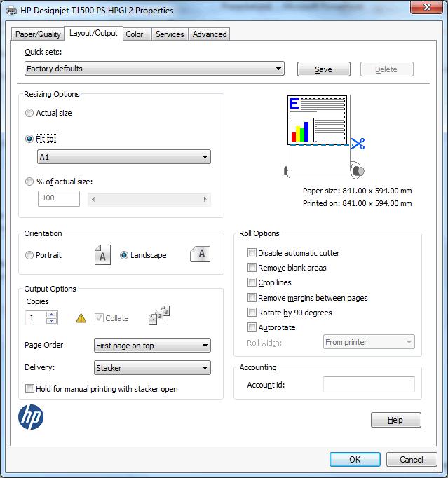Enable Disable automatic cutter checkbox
This screenshot has height=478, width=448.
click(252, 253)
